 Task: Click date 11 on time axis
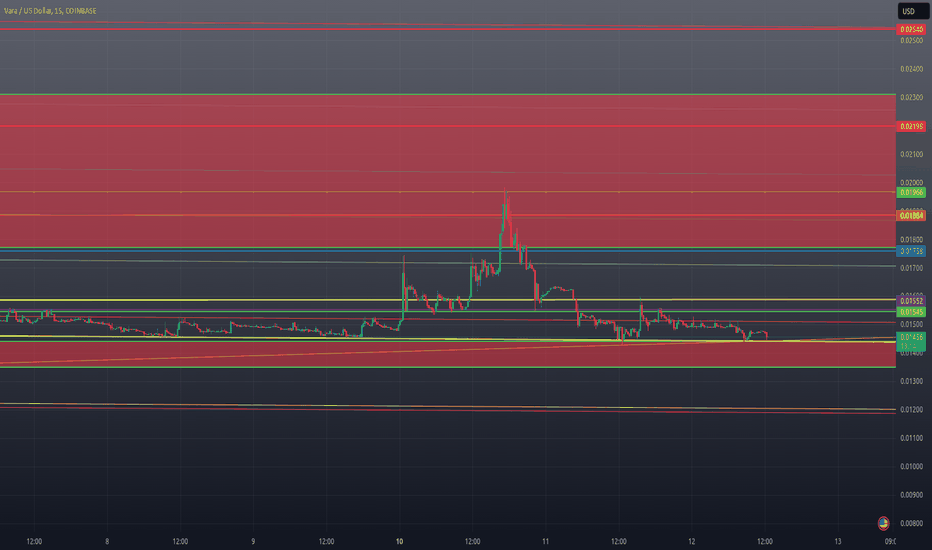(x=545, y=541)
